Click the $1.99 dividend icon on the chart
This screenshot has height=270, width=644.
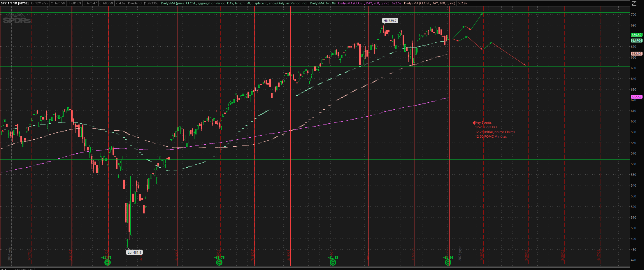click(x=448, y=262)
